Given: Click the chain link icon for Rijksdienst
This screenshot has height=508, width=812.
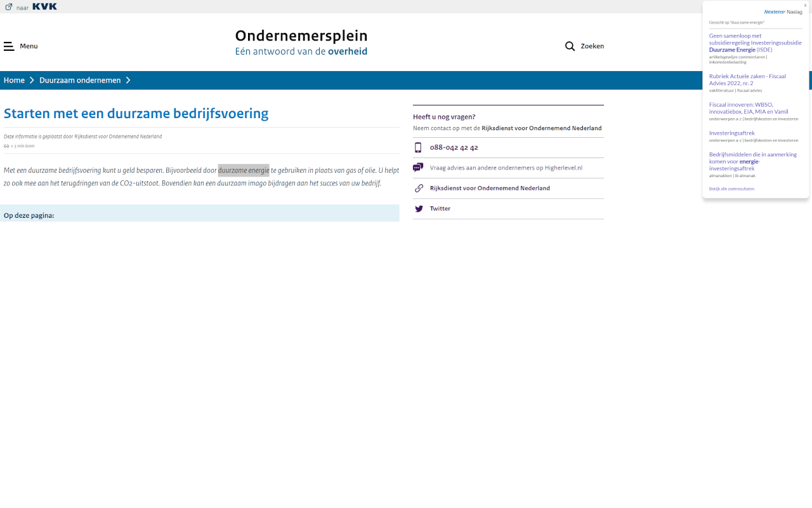Looking at the screenshot, I should [x=419, y=188].
